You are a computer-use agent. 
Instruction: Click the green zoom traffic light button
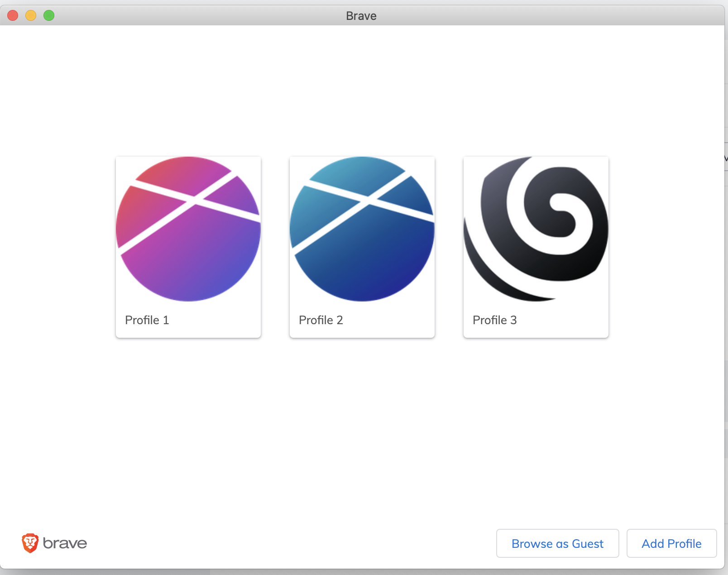coord(48,15)
